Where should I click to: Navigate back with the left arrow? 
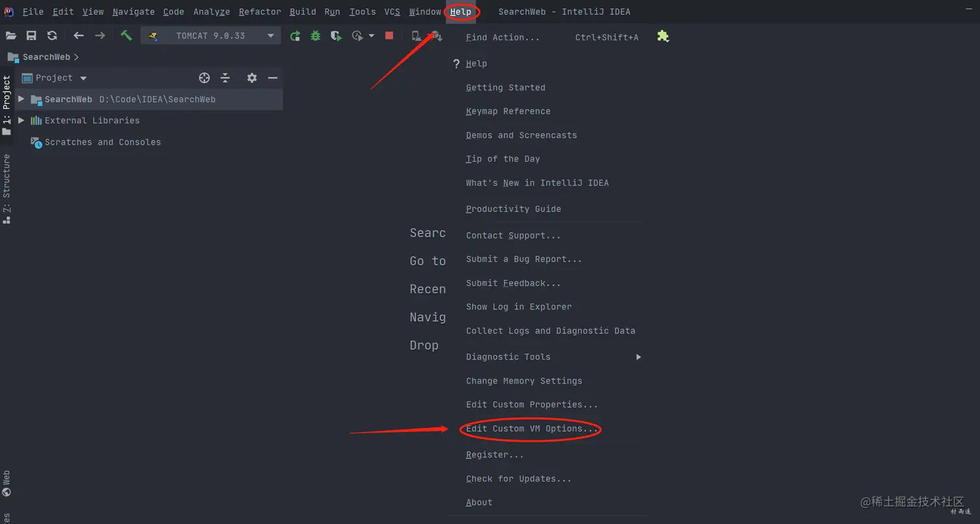click(78, 36)
